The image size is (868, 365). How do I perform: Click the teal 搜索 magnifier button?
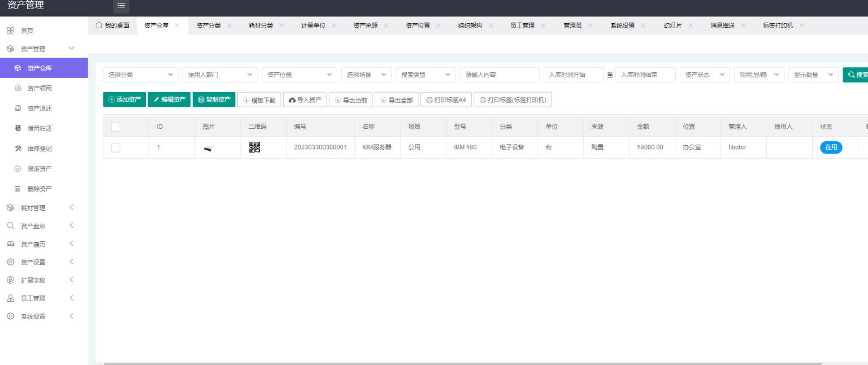coord(853,75)
